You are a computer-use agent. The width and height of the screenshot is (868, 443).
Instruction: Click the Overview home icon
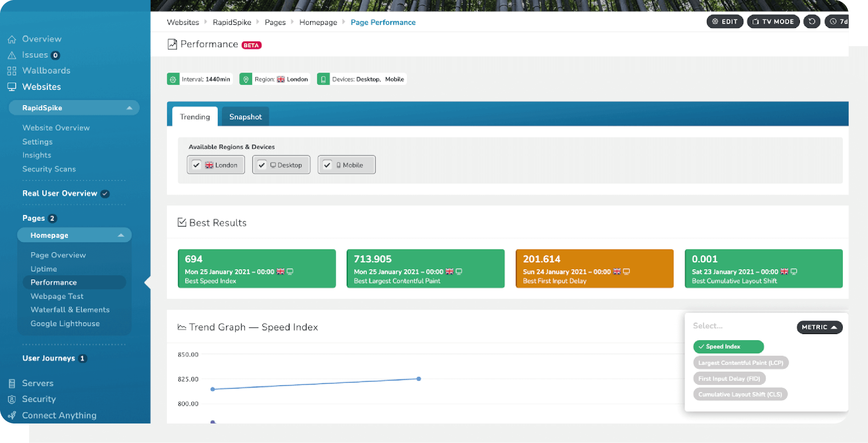coord(12,39)
